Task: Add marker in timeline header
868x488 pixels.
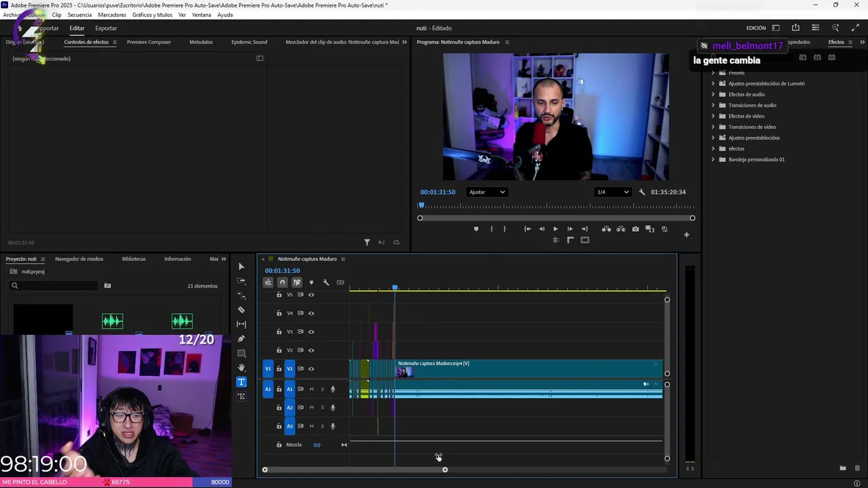Action: [x=311, y=283]
